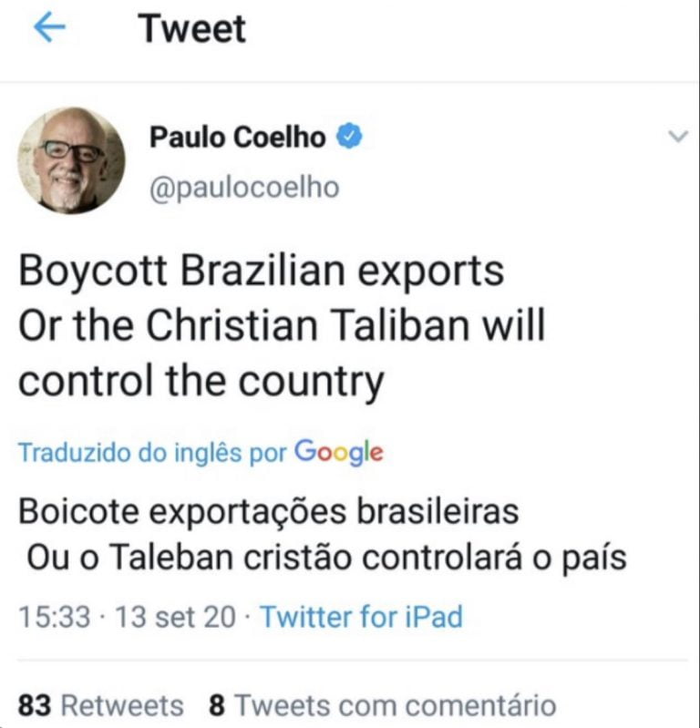Click "Traduzido do inglês por" translation link
Viewport: 700px width, 728px height.
click(152, 453)
